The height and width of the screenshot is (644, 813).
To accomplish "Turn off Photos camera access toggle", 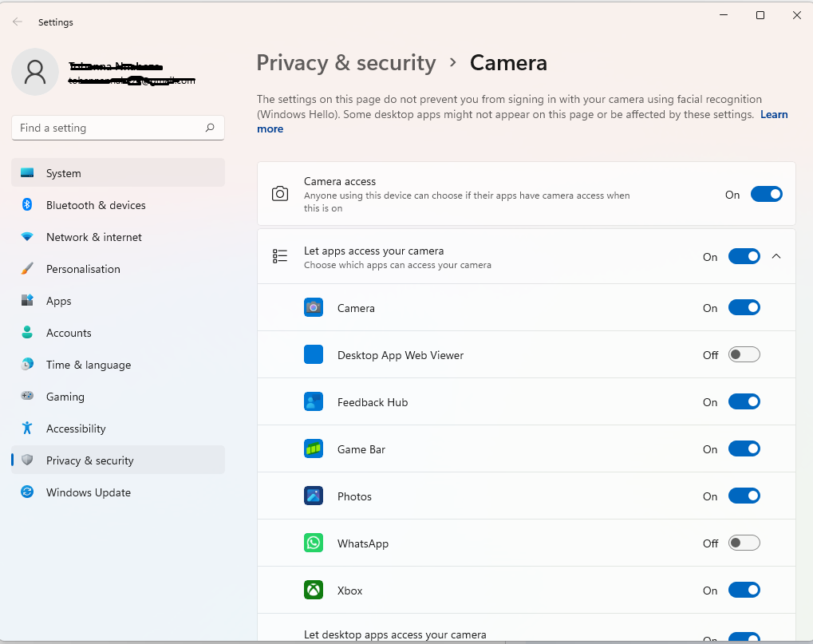I will [744, 496].
